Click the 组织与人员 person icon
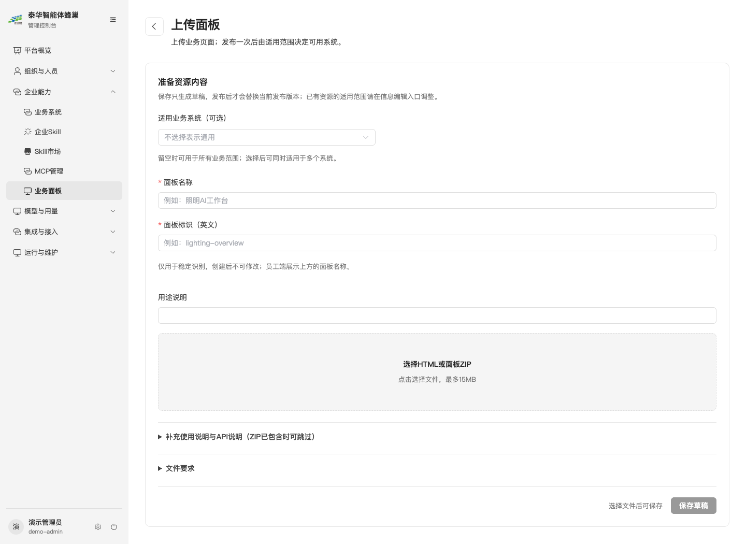The width and height of the screenshot is (746, 560). pyautogui.click(x=17, y=71)
